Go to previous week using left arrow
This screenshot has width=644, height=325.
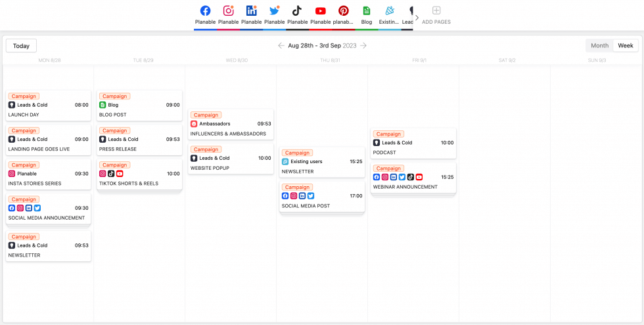(x=281, y=45)
